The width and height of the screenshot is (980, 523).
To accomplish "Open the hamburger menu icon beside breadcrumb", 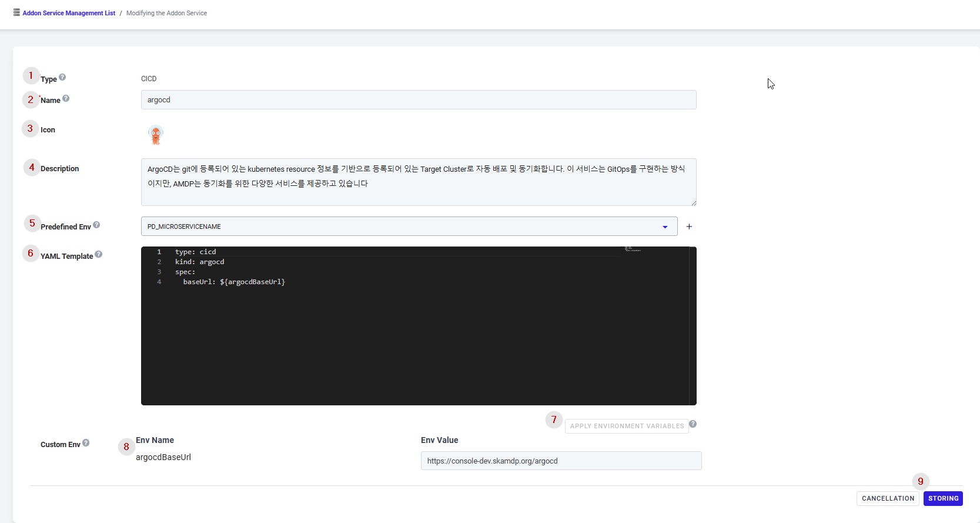I will pyautogui.click(x=16, y=12).
